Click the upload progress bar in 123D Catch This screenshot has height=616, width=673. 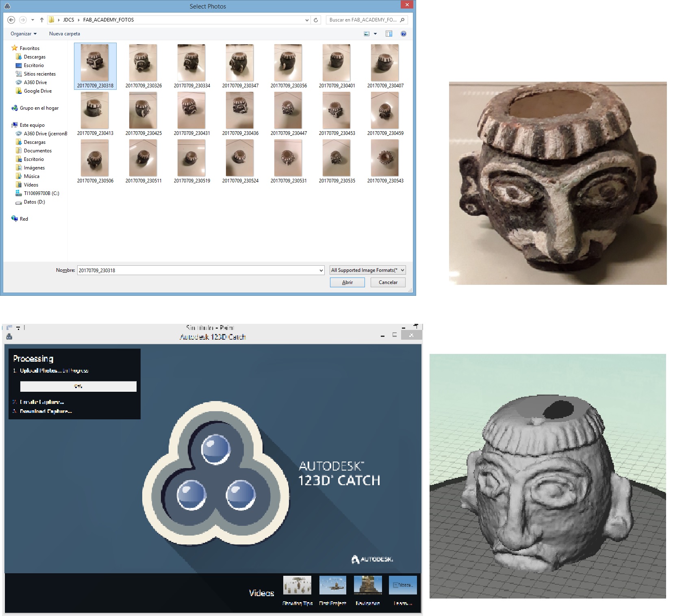[x=78, y=386]
